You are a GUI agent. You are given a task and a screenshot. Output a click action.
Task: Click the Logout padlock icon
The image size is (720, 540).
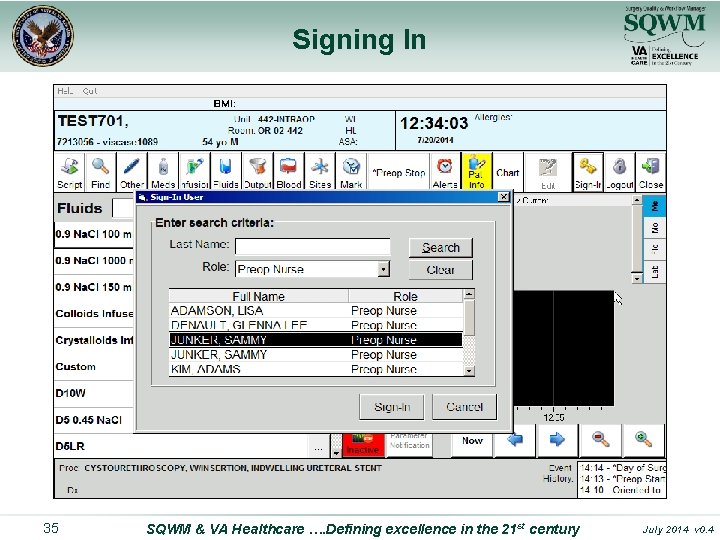tap(619, 172)
